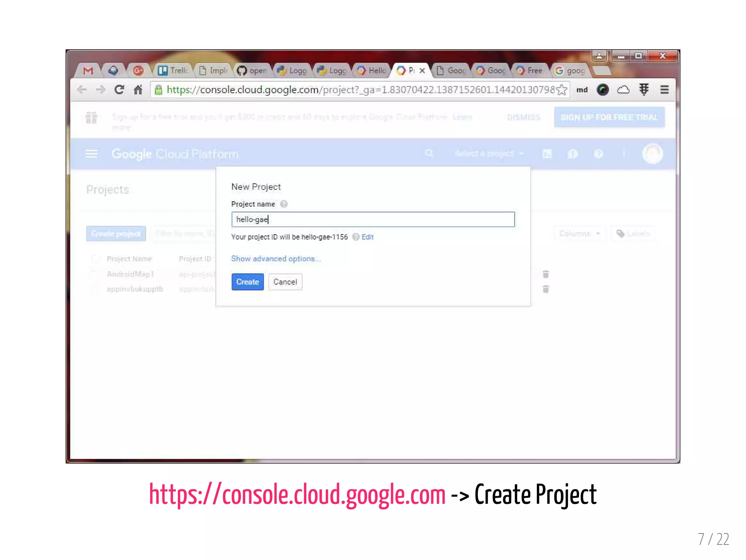
Task: Click the Project Name column header
Action: [129, 259]
